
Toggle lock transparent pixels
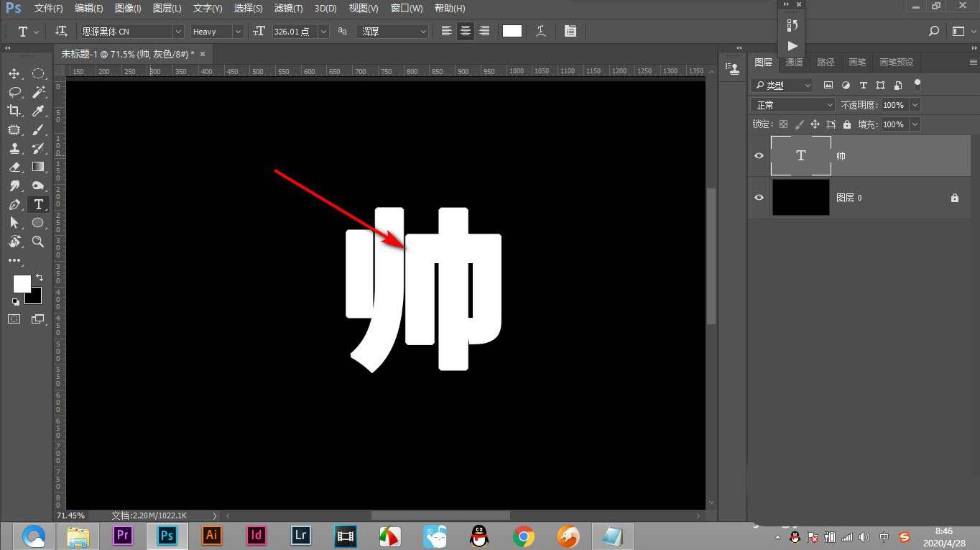[x=783, y=124]
